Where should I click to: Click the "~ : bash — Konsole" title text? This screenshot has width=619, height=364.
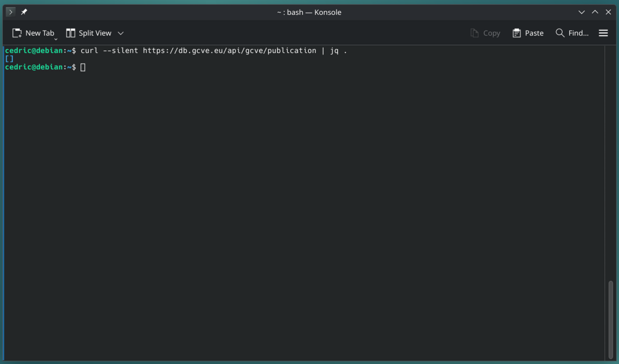coord(309,12)
